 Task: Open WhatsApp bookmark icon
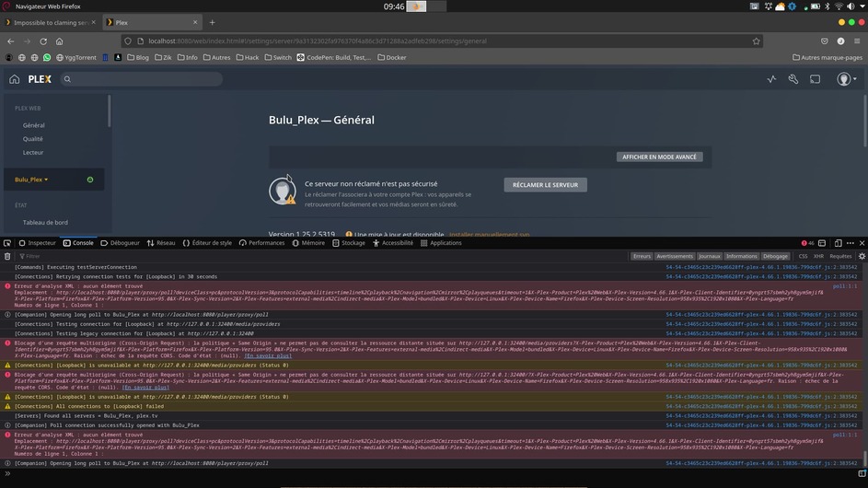pyautogui.click(x=47, y=57)
